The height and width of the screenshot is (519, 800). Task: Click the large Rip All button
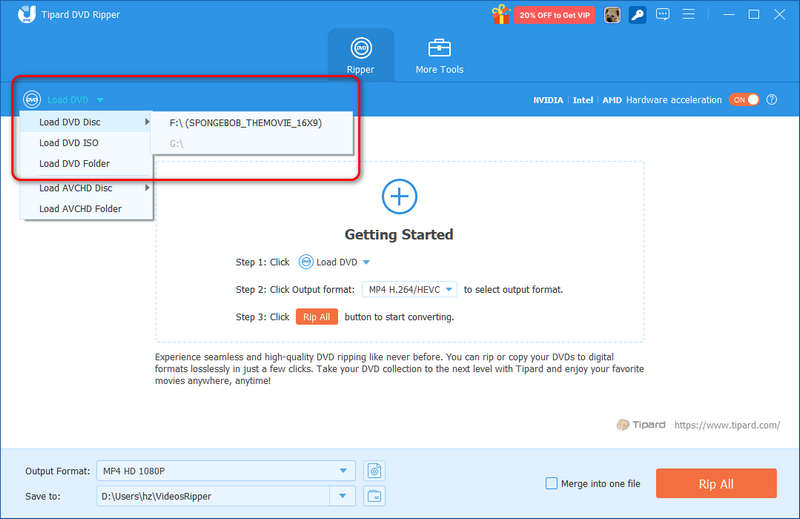(716, 484)
